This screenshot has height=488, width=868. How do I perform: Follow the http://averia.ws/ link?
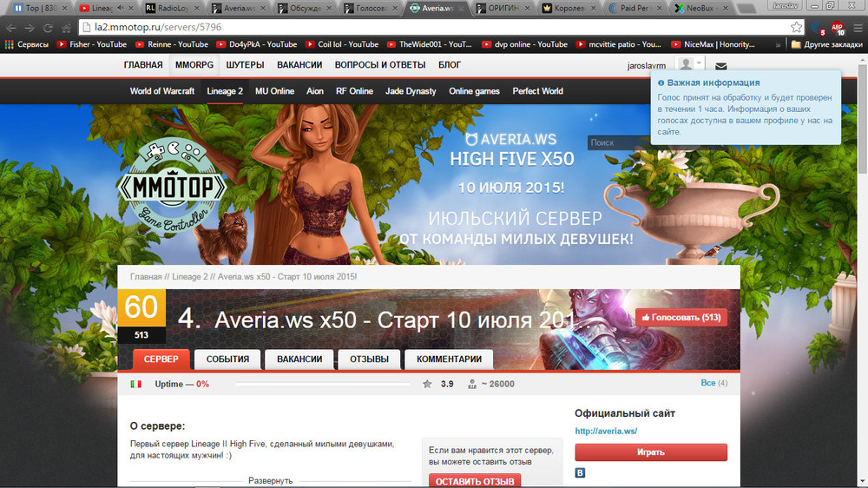tap(606, 432)
